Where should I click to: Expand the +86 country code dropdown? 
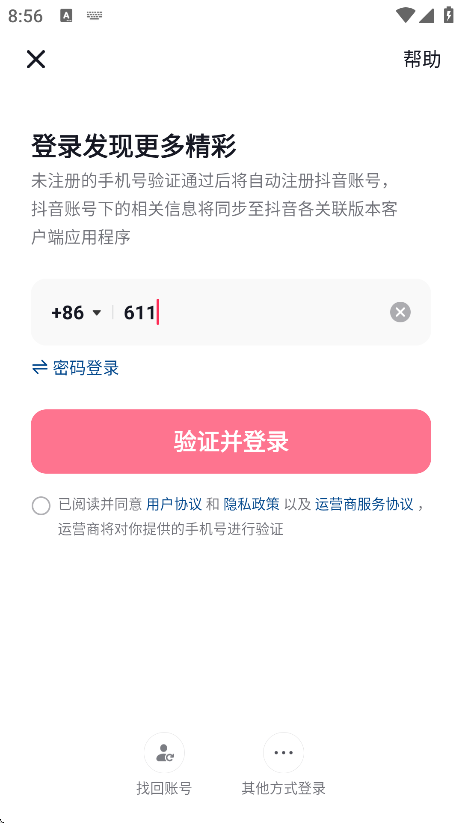click(x=76, y=313)
